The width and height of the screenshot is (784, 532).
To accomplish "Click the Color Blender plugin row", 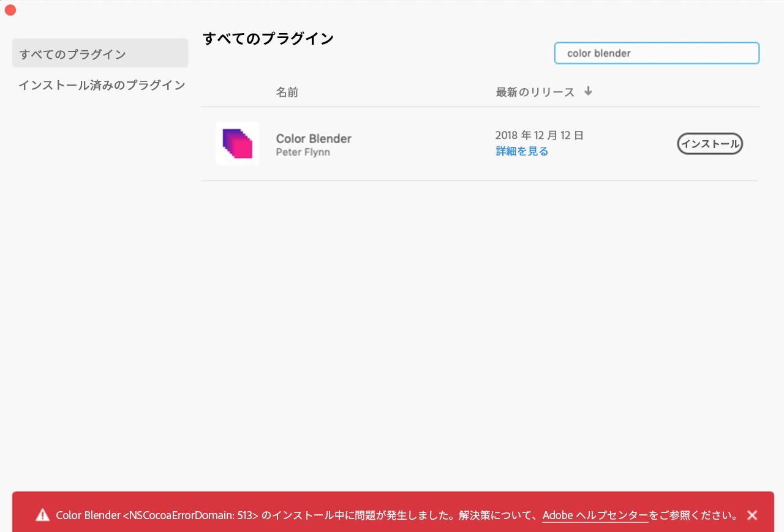I will [x=429, y=143].
